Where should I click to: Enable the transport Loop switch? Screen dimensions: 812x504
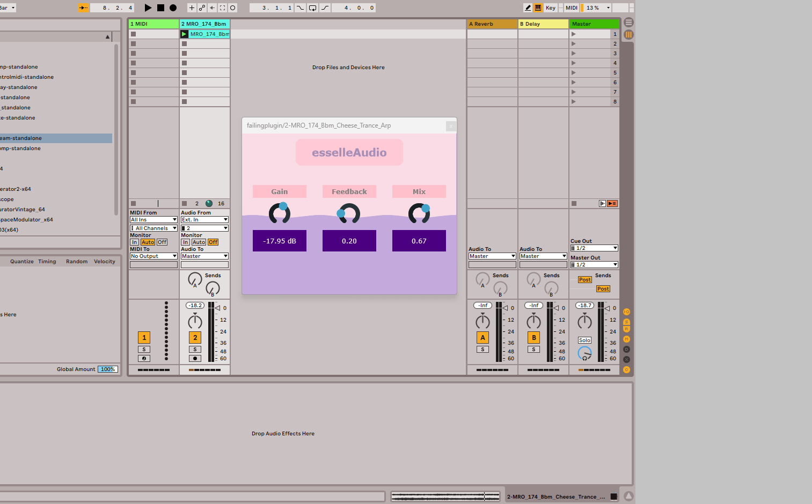[312, 8]
